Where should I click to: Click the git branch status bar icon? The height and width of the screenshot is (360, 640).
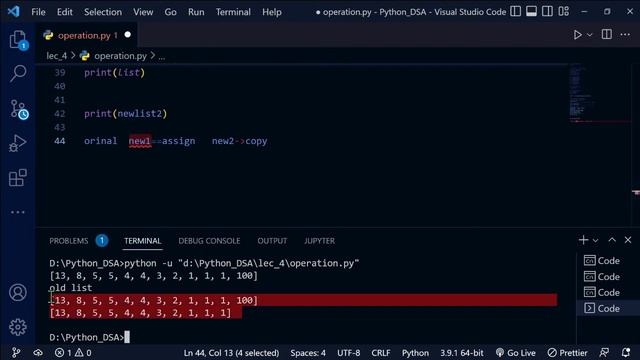[x=16, y=353]
